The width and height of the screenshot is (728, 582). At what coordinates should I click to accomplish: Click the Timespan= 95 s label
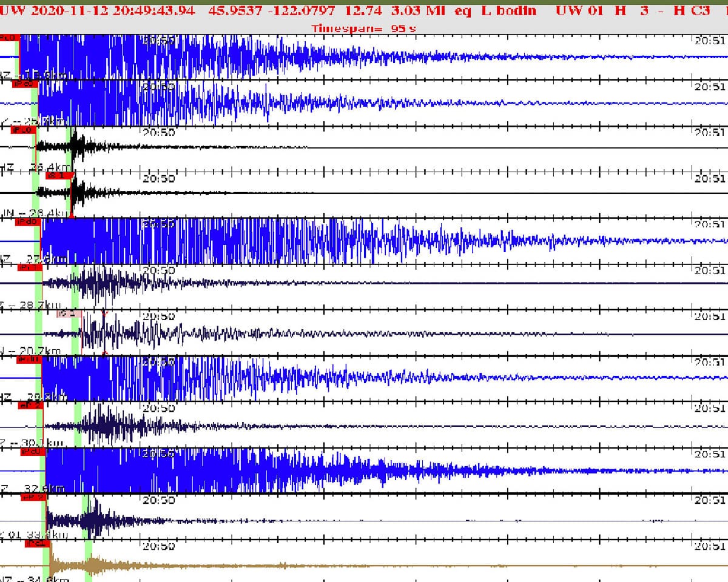(363, 28)
